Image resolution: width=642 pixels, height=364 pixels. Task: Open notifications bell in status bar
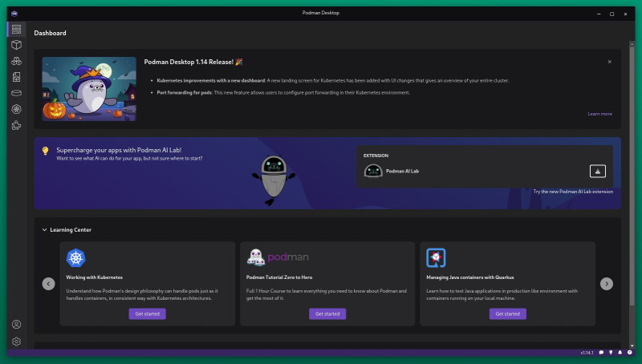(620, 352)
